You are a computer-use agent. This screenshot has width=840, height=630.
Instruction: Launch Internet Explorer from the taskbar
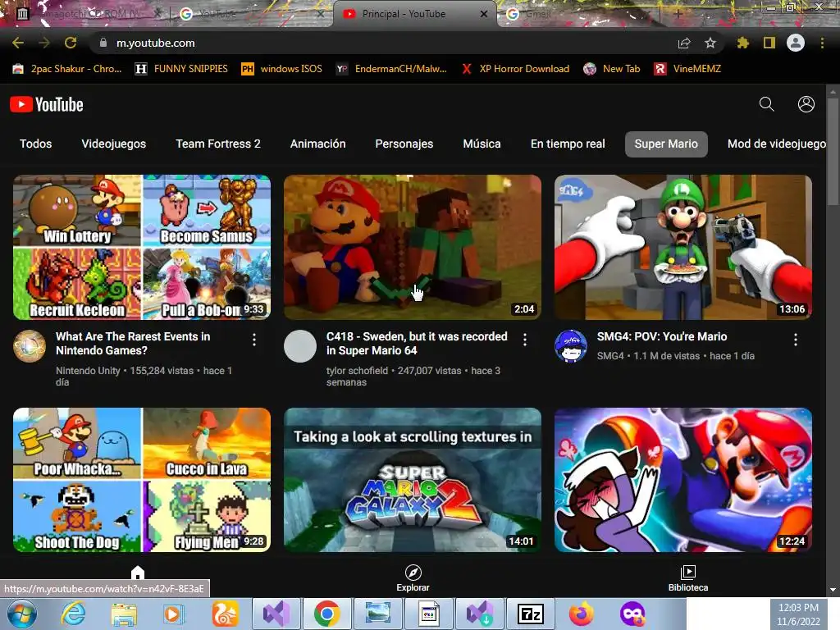pyautogui.click(x=73, y=614)
